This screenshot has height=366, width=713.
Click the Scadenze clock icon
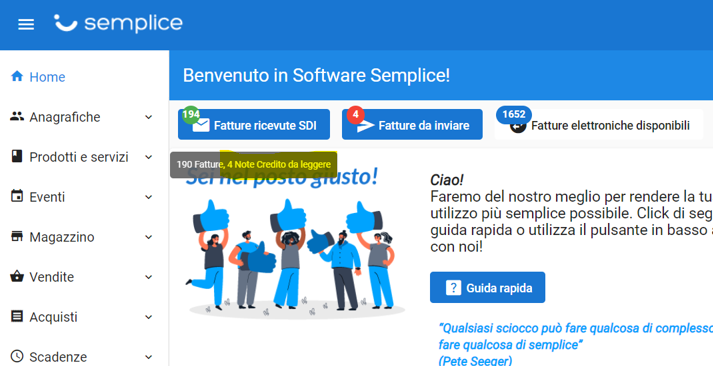[x=17, y=356]
